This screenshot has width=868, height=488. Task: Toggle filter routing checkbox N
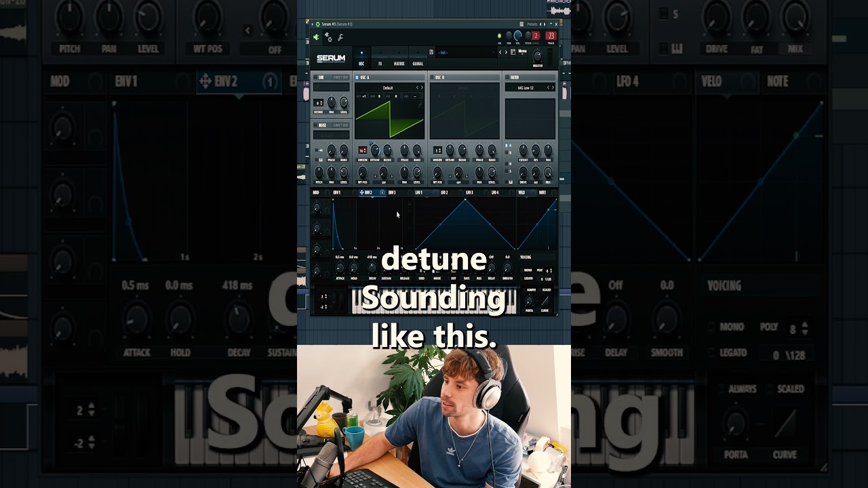[507, 164]
